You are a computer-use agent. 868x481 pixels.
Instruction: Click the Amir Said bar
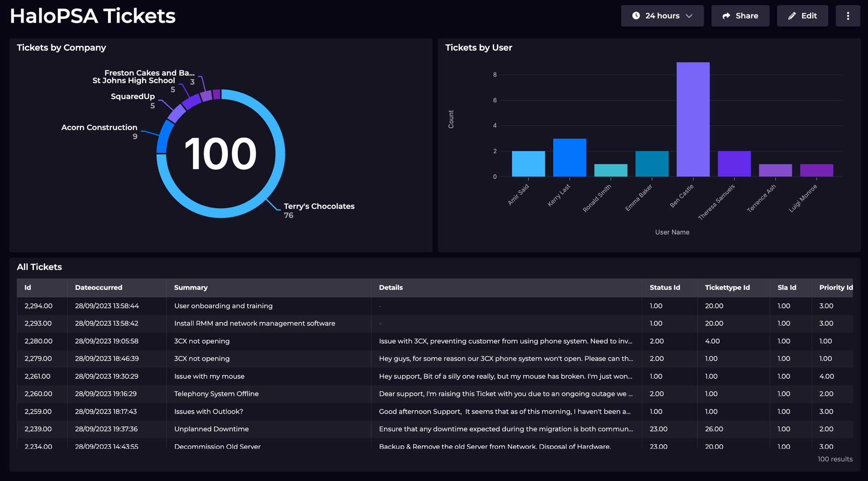(x=528, y=163)
